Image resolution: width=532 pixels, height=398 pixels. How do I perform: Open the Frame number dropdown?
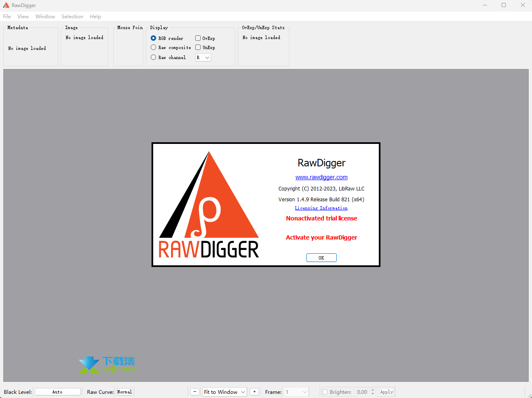click(x=296, y=392)
